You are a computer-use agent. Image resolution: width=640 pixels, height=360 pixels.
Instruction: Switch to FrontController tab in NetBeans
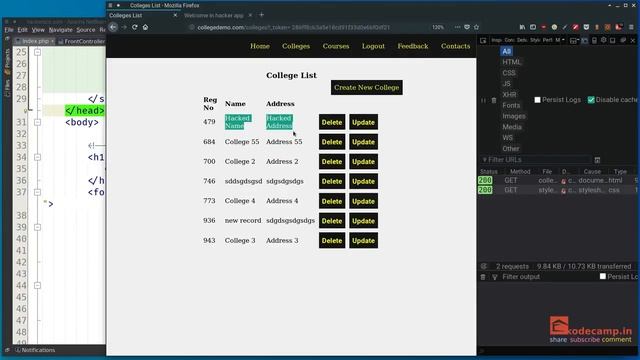[81, 41]
